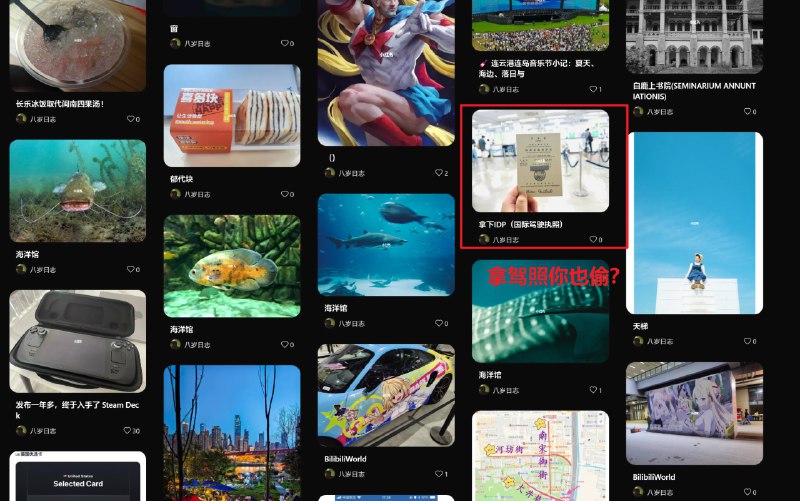The height and width of the screenshot is (501, 800).
Task: Tap the heart on the Sailor Moon muscular post
Action: (x=438, y=173)
